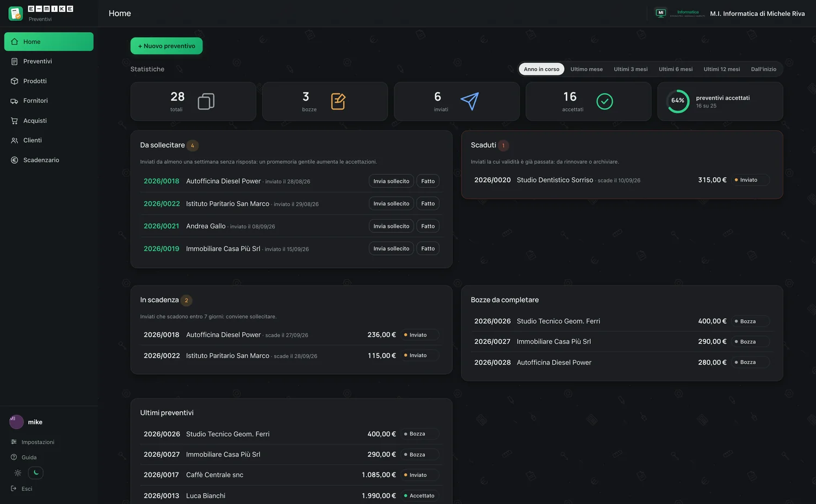This screenshot has height=504, width=816.
Task: Open draft 2026/0028 in Bozze da completare
Action: pyautogui.click(x=622, y=363)
